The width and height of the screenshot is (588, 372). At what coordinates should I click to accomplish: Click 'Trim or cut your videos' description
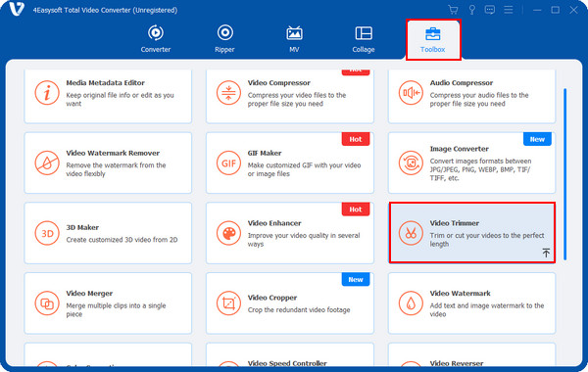[487, 240]
